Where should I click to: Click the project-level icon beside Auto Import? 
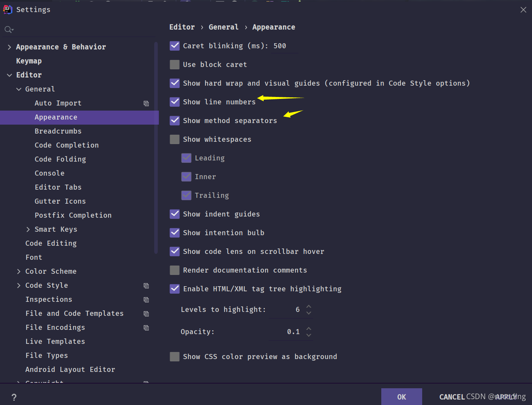(146, 103)
